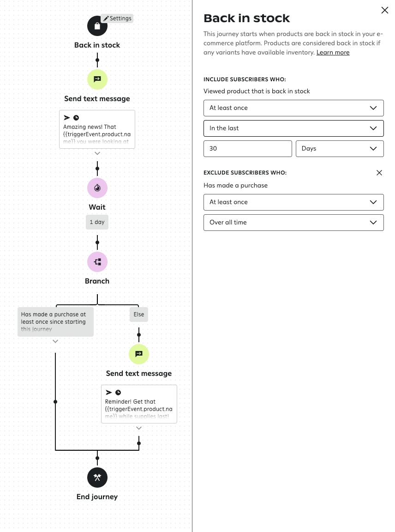Open the Settings pencil button

click(x=117, y=18)
